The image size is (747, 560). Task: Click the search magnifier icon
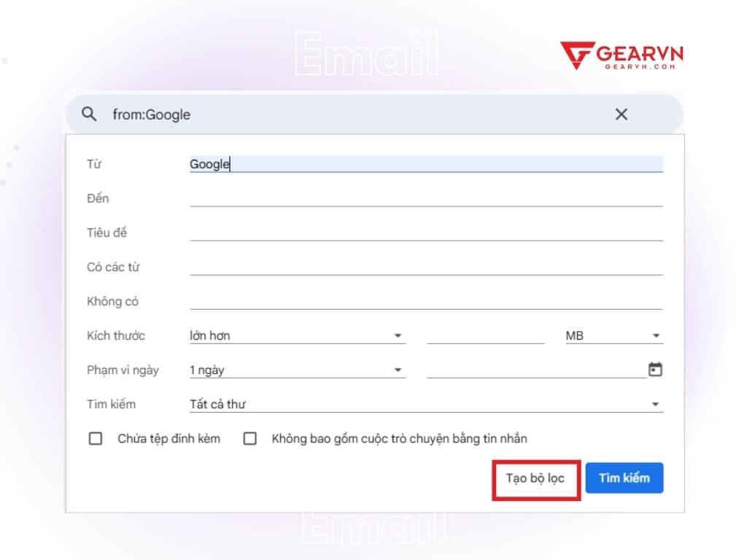(88, 114)
